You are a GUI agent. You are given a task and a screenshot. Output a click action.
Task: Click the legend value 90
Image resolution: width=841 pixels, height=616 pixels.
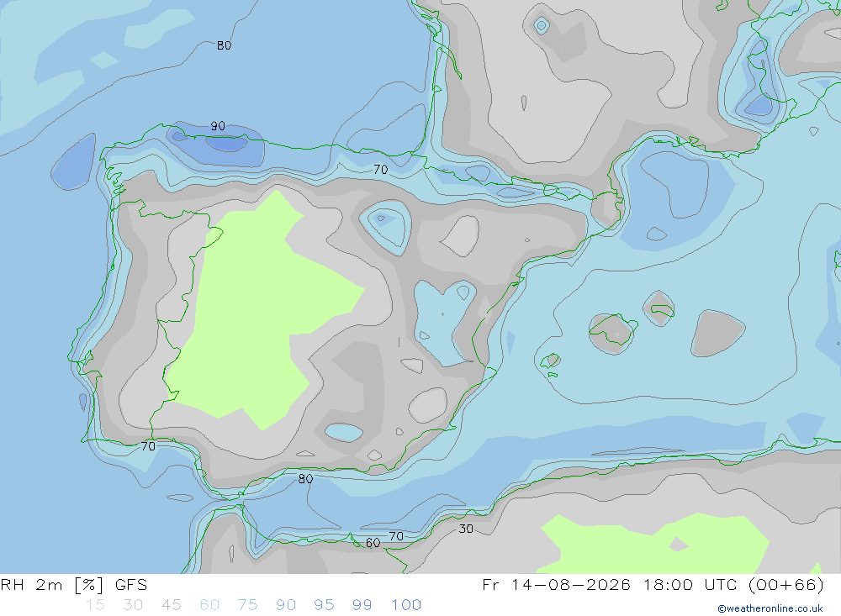click(x=286, y=605)
